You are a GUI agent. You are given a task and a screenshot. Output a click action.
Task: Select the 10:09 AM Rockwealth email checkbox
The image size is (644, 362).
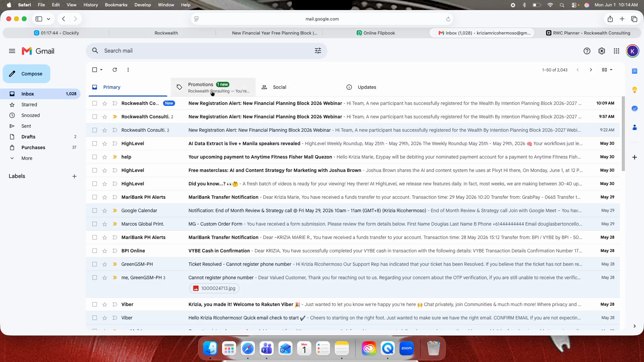coord(95,103)
